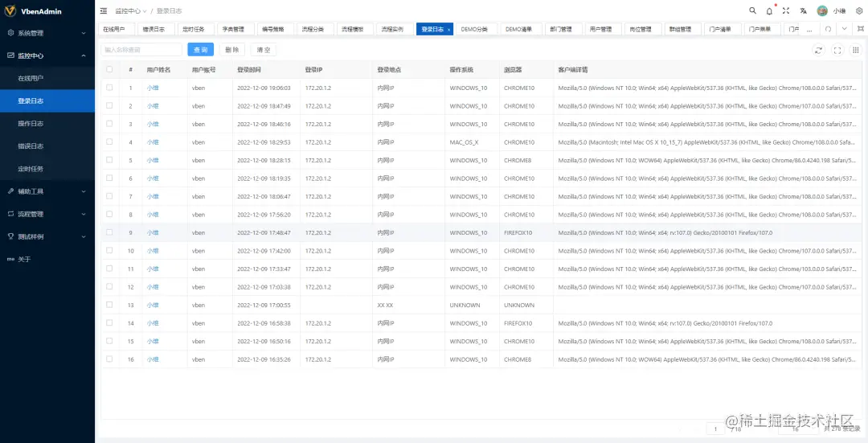Open the search magnifier icon in the header
Screen dimensions: 868x443
click(752, 10)
